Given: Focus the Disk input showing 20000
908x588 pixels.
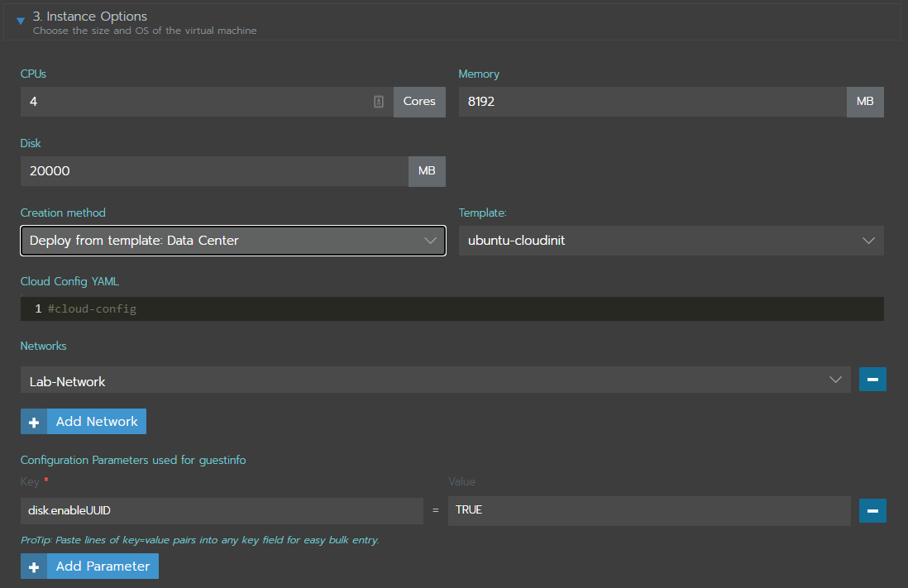Looking at the screenshot, I should 213,171.
